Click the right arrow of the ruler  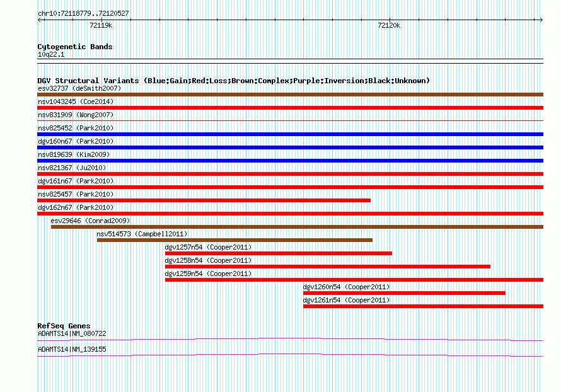(x=541, y=20)
